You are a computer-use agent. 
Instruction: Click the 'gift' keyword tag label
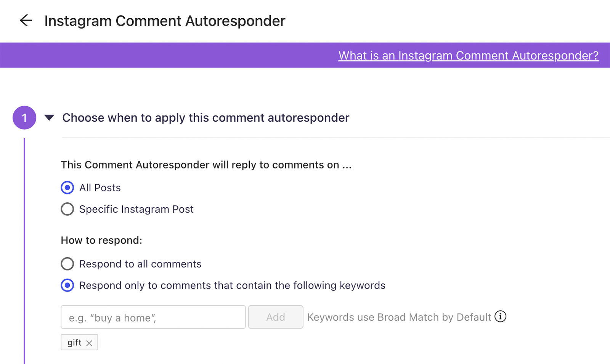(x=74, y=342)
